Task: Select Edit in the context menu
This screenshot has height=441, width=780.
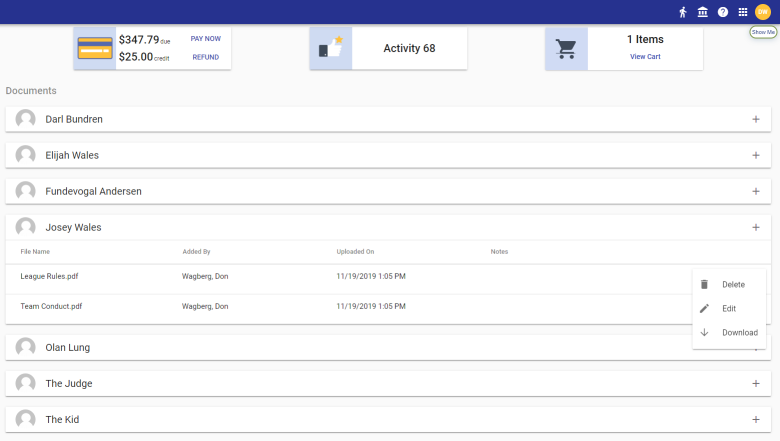Action: click(x=729, y=309)
